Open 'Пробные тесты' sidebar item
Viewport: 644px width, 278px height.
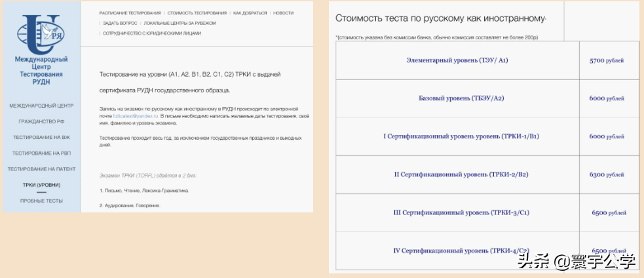pos(41,201)
